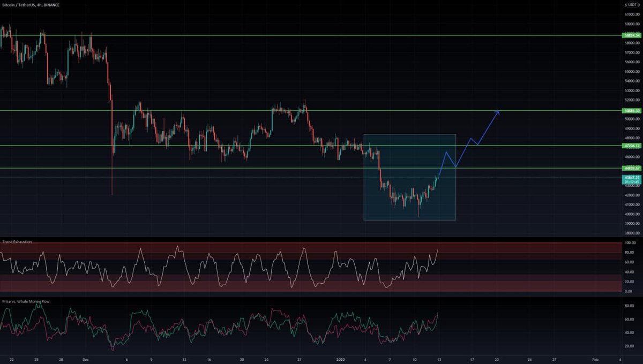Click the Price vs. Whale Money Flow label
The height and width of the screenshot is (364, 643).
coord(25,302)
